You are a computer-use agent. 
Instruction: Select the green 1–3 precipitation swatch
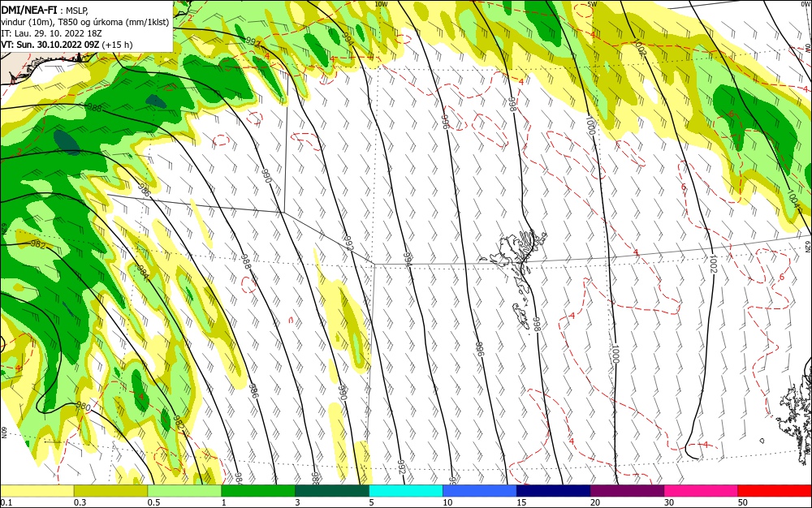coord(258,491)
